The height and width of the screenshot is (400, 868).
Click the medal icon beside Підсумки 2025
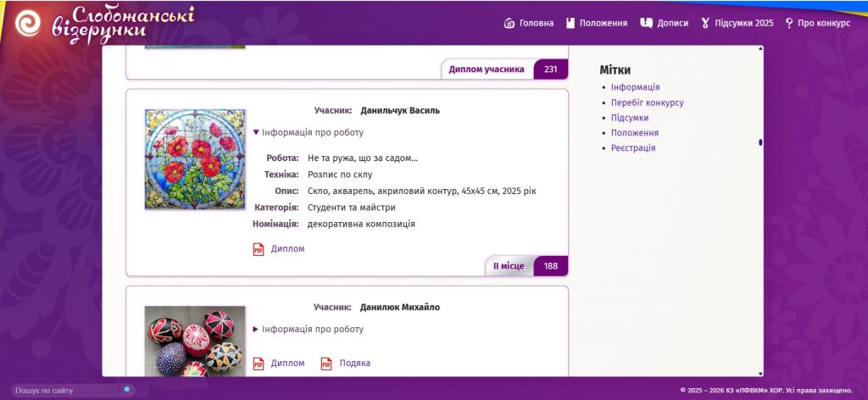point(705,23)
